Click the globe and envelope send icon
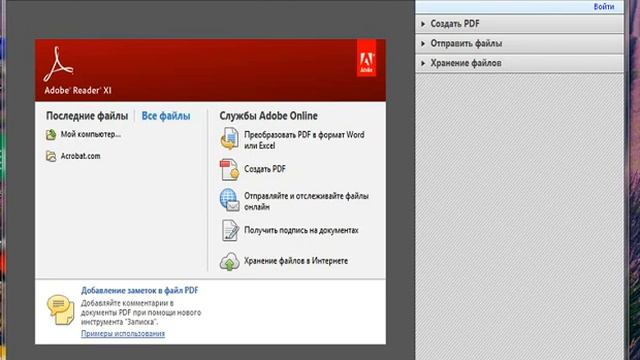Viewport: 640px width, 360px height. (229, 200)
